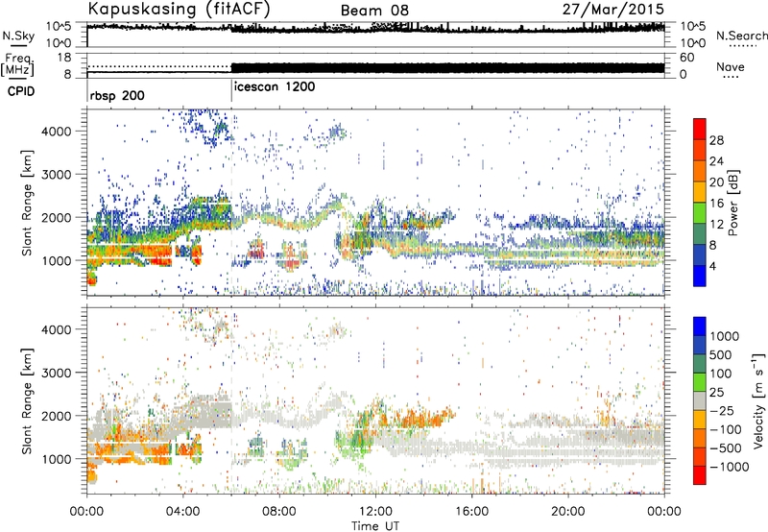Click the 'Freq. [MHz]' axis label
The height and width of the screenshot is (532, 768).
pos(17,64)
